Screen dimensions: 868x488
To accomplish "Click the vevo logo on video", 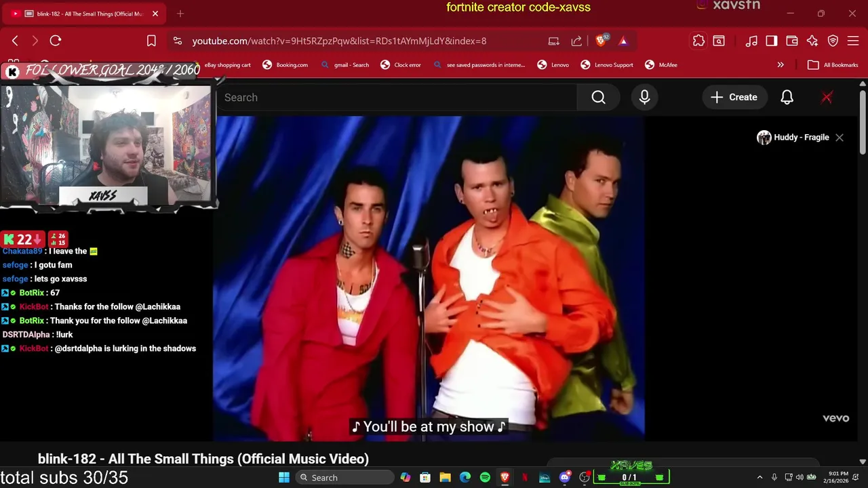I will coord(835,418).
